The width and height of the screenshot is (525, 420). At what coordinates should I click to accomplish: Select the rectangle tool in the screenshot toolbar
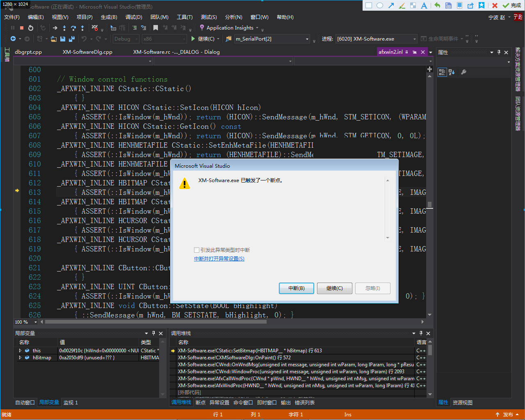click(368, 5)
